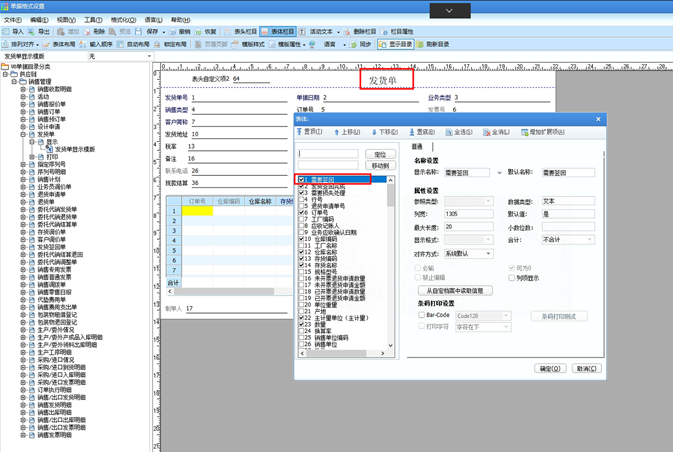Enable the 列项显示 checkbox
This screenshot has width=673, height=452.
(512, 278)
